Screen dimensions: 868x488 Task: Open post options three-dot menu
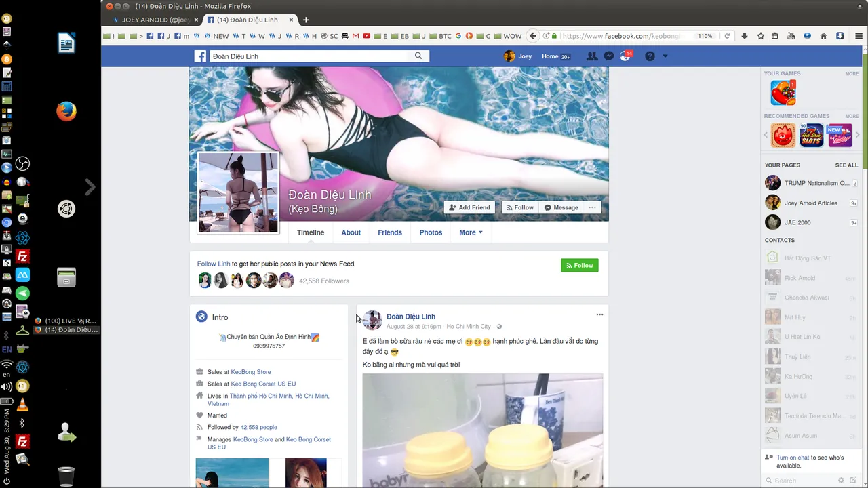[x=599, y=314]
